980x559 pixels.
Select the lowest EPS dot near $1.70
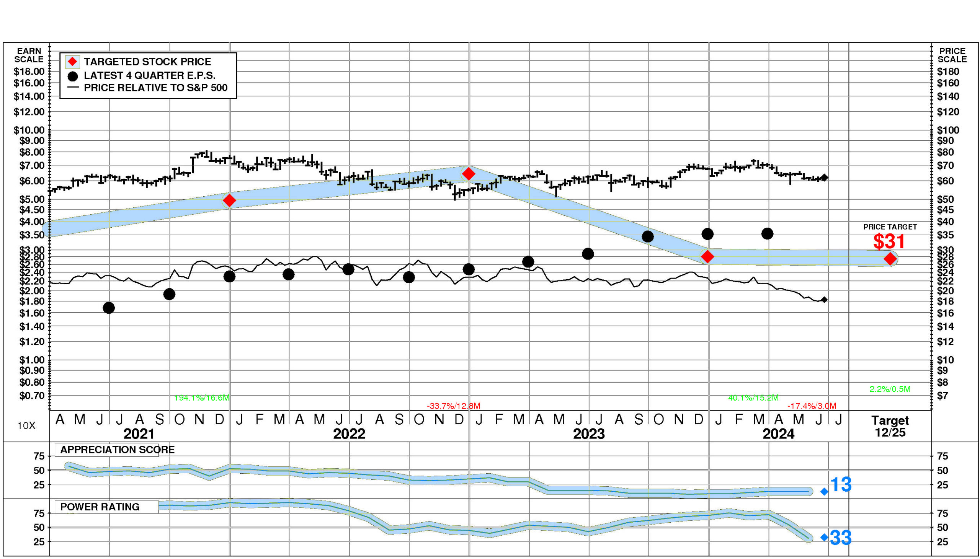pyautogui.click(x=109, y=308)
